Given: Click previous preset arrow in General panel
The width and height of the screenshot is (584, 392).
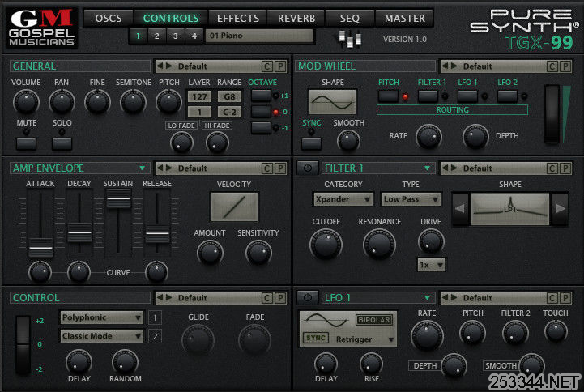Looking at the screenshot, I should pyautogui.click(x=160, y=66).
